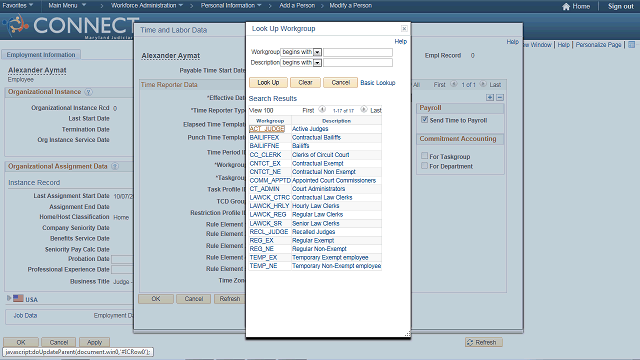Select the CT_ADMIN workgroup

click(x=264, y=189)
